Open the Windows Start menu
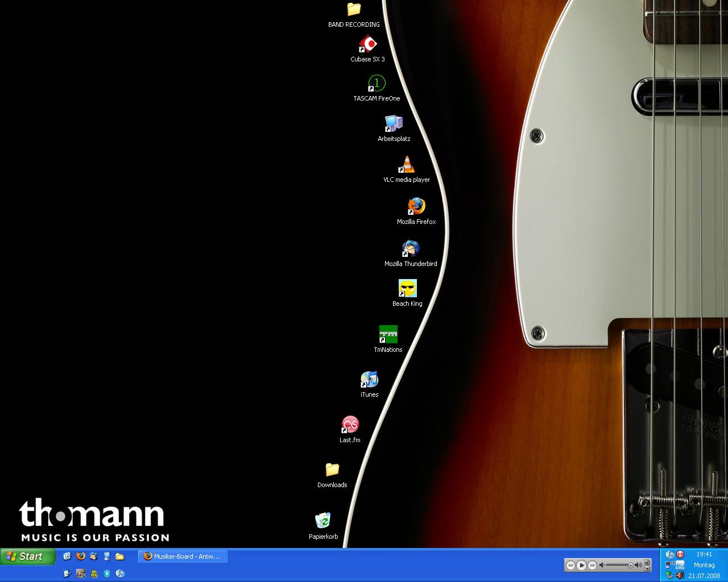The height and width of the screenshot is (582, 728). 28,556
